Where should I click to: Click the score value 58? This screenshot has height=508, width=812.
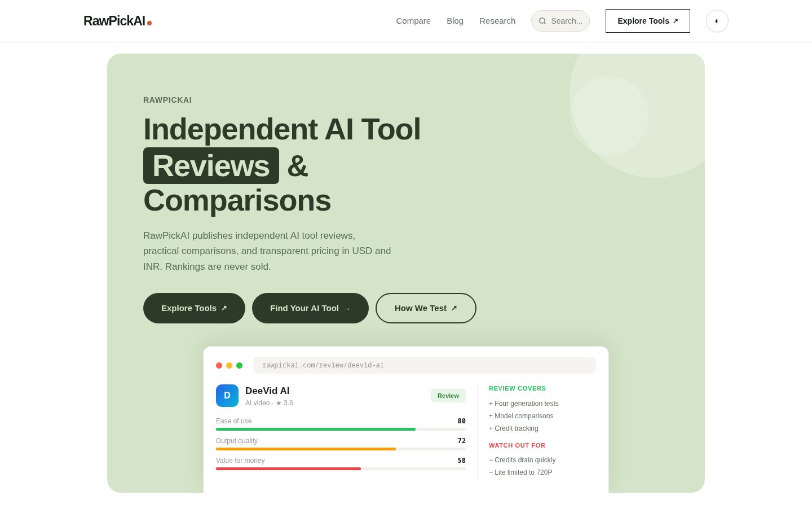point(461,461)
